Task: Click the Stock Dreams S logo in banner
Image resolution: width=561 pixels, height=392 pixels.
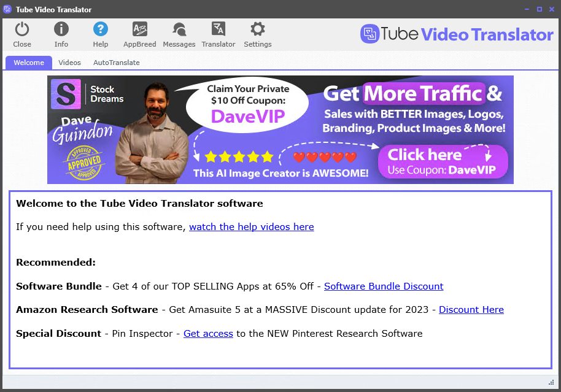Action: (66, 94)
